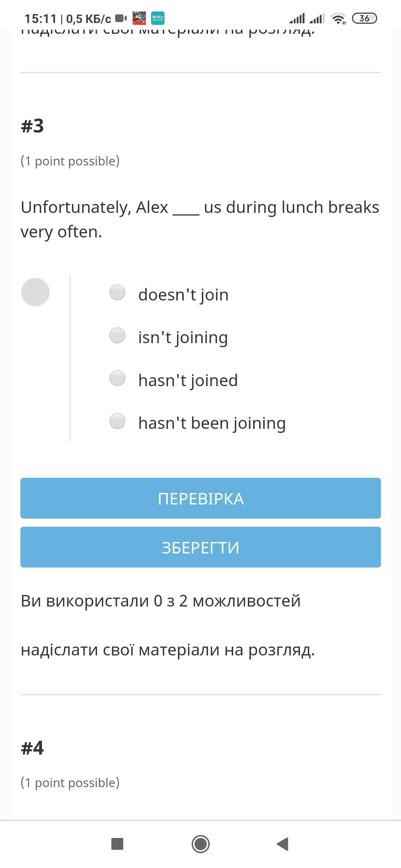Tap the question sentence about Alex
Screen dimensions: 401x868
[200, 219]
